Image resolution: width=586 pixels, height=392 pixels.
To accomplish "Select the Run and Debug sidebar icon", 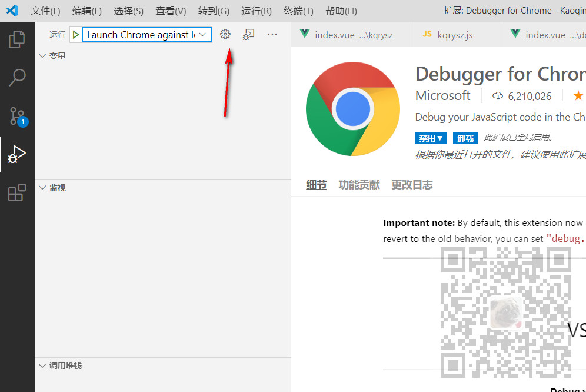I will click(x=16, y=154).
